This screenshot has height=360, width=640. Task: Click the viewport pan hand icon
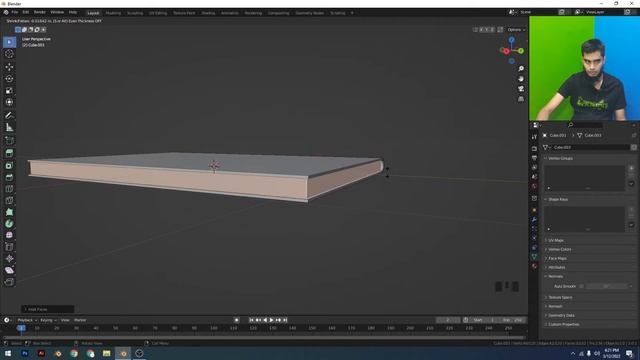coord(521,79)
